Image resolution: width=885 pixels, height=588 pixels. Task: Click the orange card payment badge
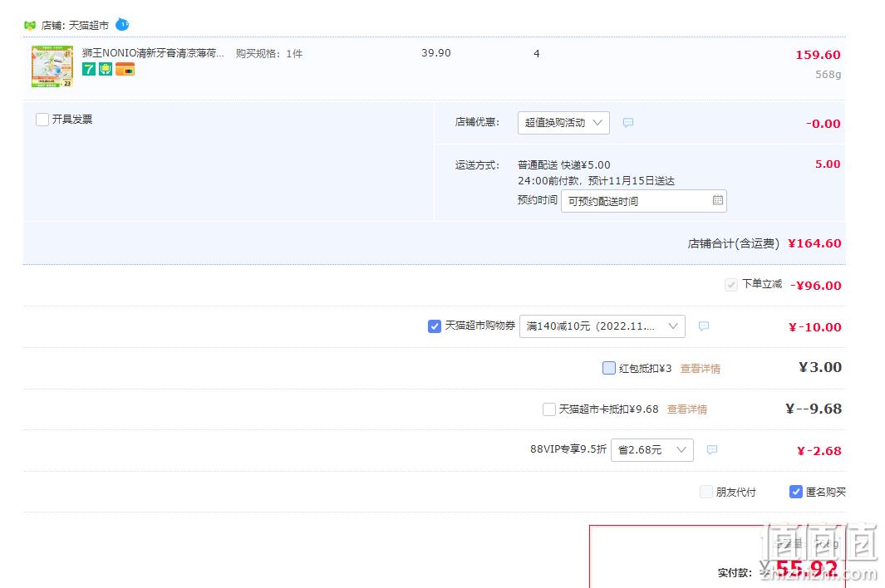pos(125,69)
